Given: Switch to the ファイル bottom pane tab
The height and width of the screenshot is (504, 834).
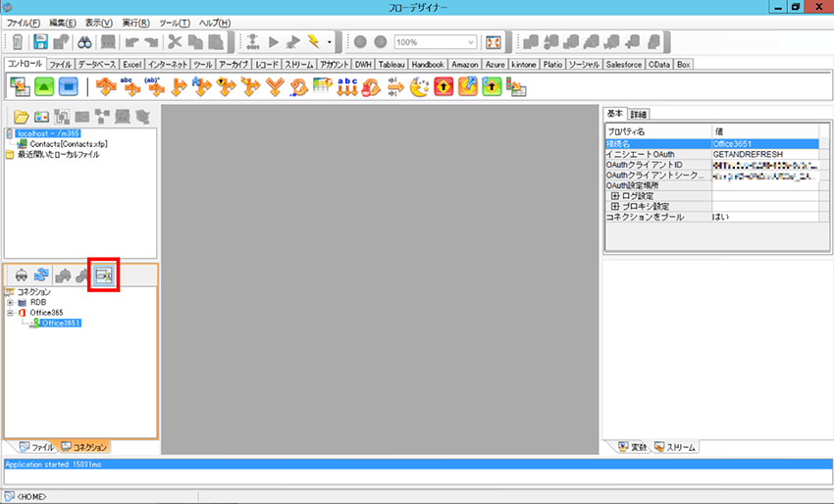Looking at the screenshot, I should pos(36,447).
